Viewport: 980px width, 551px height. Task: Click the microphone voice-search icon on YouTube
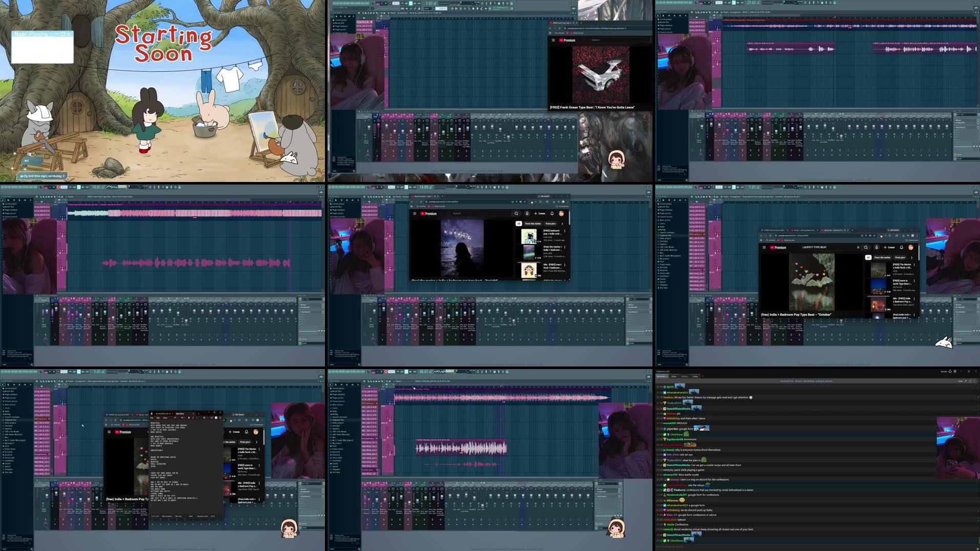pos(527,214)
